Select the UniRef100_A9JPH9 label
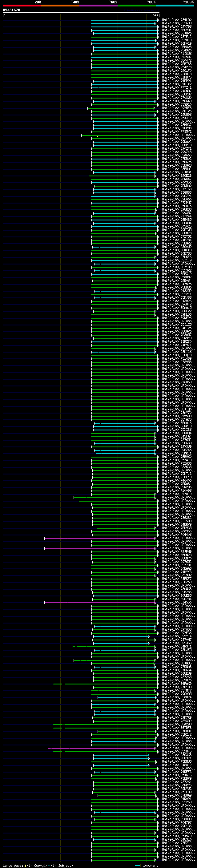197x868 pixels. tap(176, 551)
